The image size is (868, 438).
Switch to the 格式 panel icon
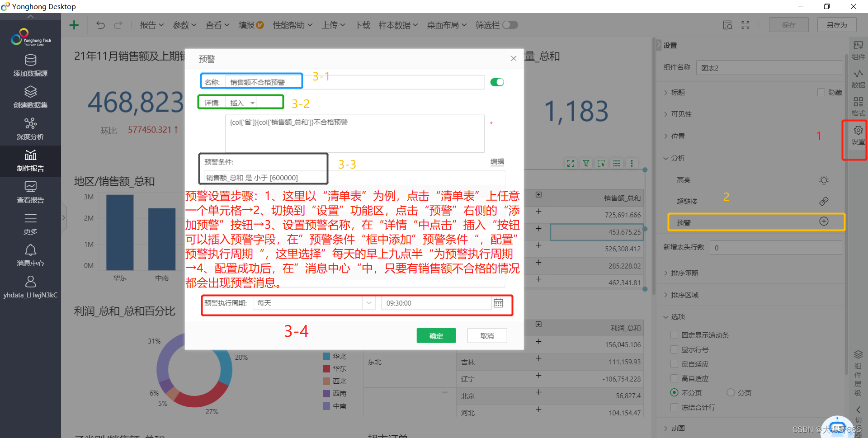(x=858, y=107)
